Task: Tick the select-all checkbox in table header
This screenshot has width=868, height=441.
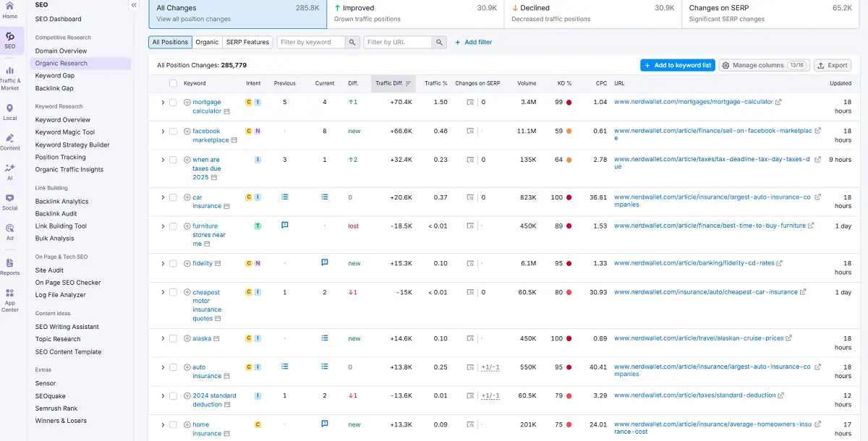Action: coord(173,84)
